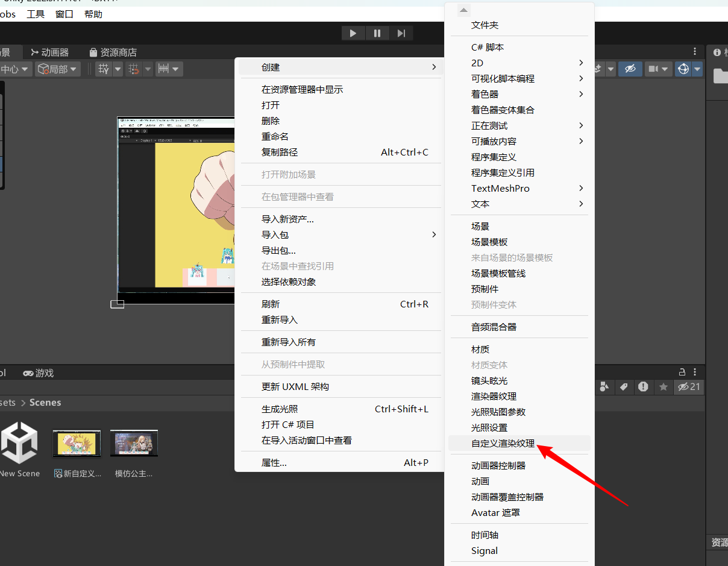
Task: Switch to the 动画器 tab
Action: 50,52
